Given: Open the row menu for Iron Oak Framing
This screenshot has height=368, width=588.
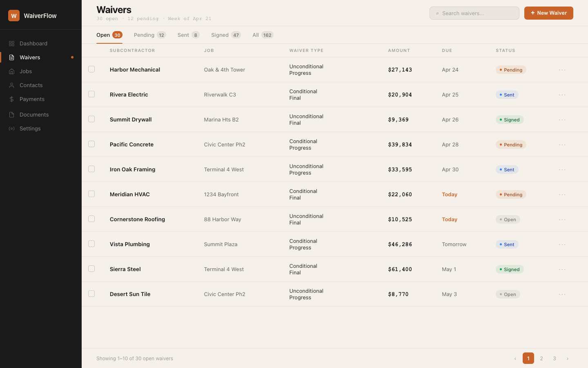Looking at the screenshot, I should tap(562, 170).
